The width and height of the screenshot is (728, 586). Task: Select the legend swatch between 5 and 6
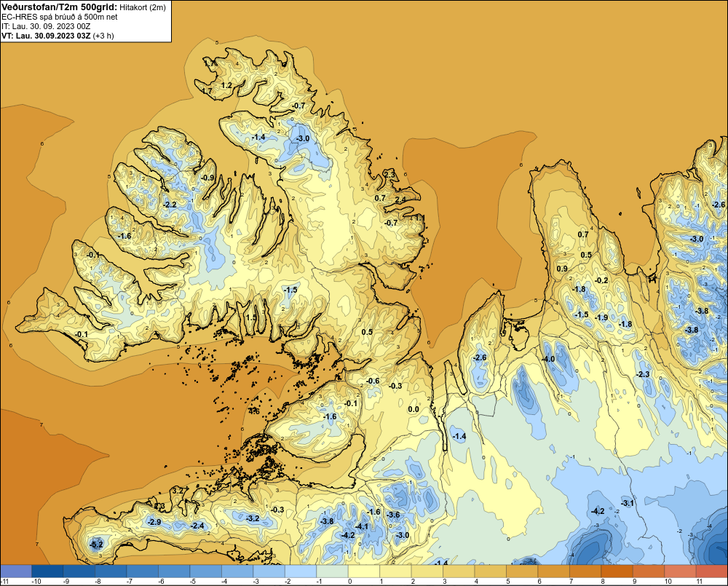coord(522,571)
